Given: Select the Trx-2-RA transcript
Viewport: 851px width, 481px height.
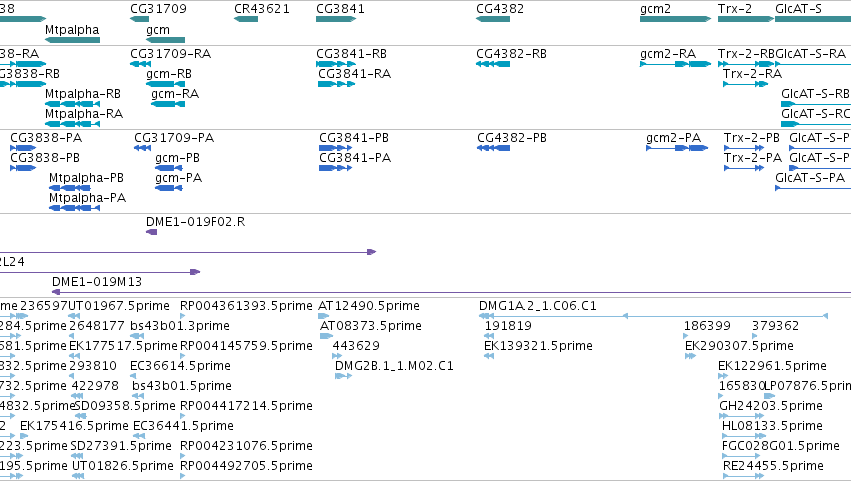Looking at the screenshot, I should [x=746, y=84].
